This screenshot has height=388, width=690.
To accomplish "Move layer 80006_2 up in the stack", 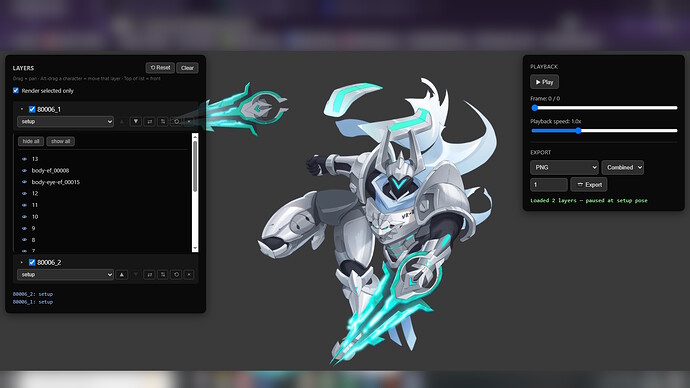I will 122,275.
